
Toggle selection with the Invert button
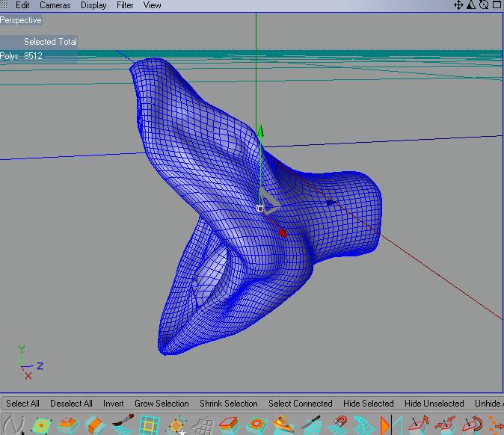(114, 404)
